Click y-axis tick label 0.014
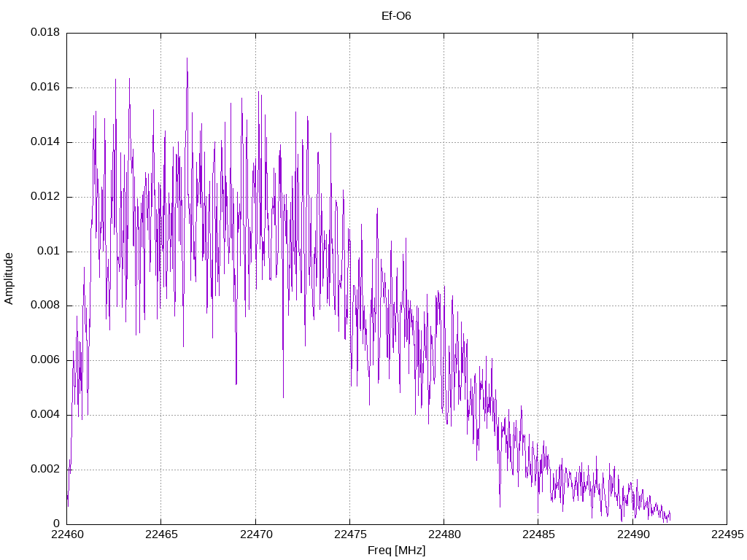The width and height of the screenshot is (747, 560). click(x=45, y=142)
